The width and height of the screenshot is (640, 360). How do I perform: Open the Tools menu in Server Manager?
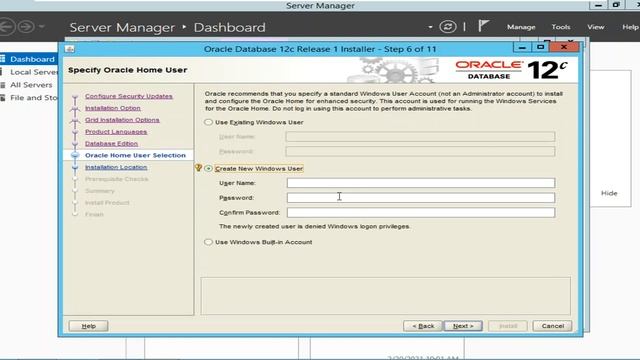pyautogui.click(x=561, y=27)
